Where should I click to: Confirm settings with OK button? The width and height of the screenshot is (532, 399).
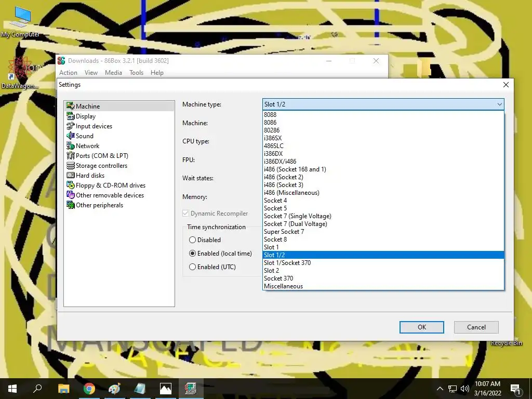[x=422, y=327]
